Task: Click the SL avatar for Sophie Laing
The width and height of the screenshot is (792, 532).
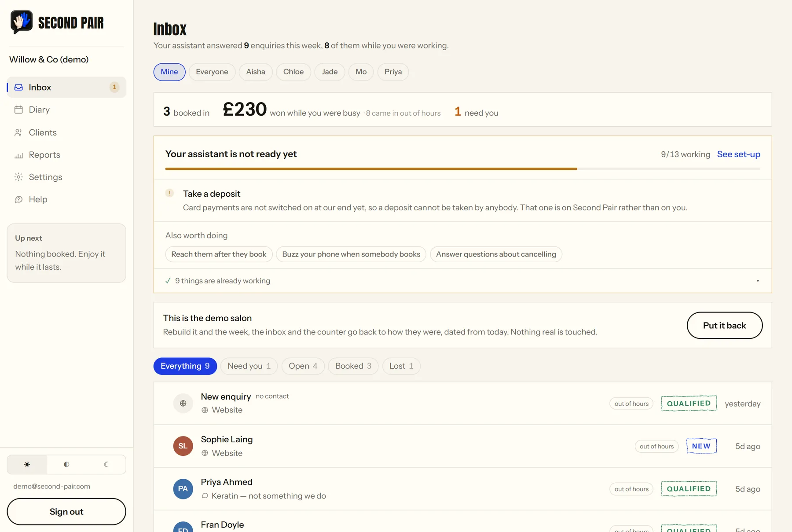Action: pyautogui.click(x=183, y=446)
